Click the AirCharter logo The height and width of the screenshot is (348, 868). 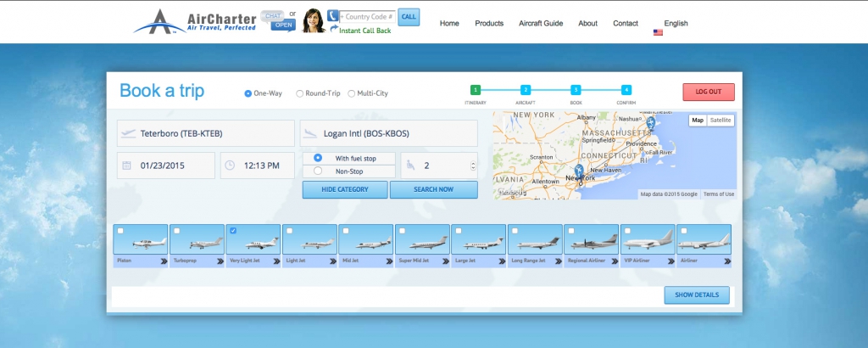(x=195, y=21)
